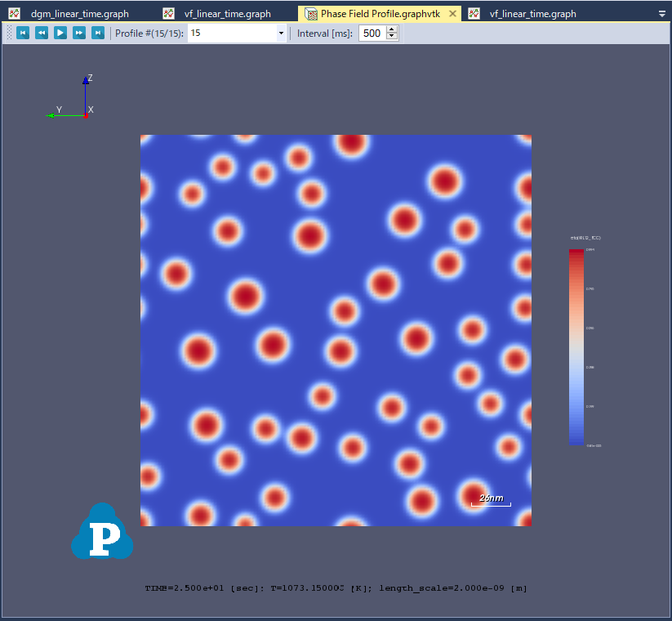Jump to the first profile frame
Viewport: 672px width, 621px height.
point(23,33)
